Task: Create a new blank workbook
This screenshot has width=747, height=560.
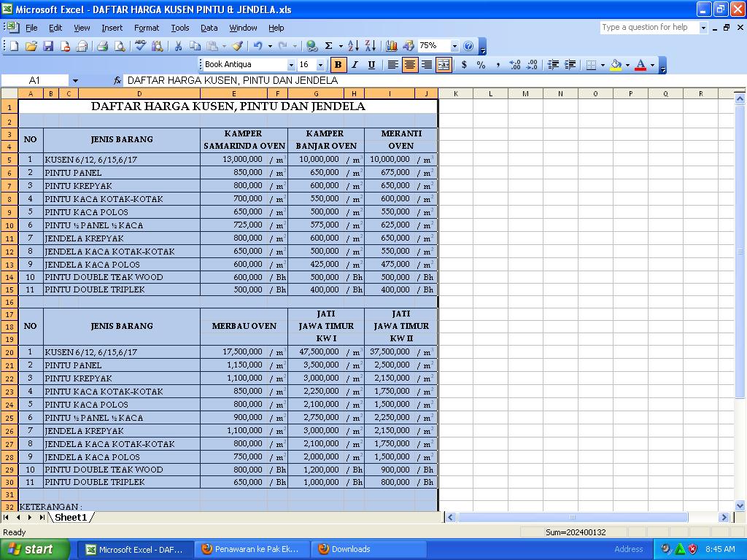Action: (x=15, y=46)
